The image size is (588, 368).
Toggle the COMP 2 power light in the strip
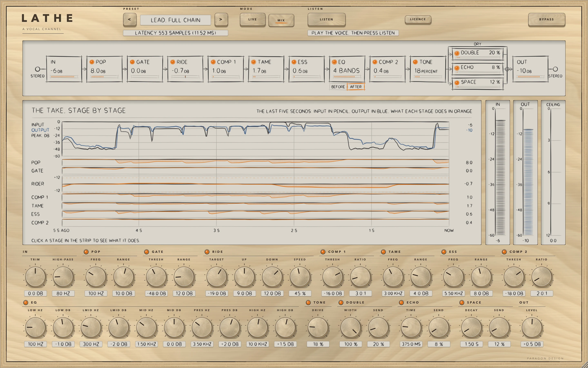pos(375,62)
